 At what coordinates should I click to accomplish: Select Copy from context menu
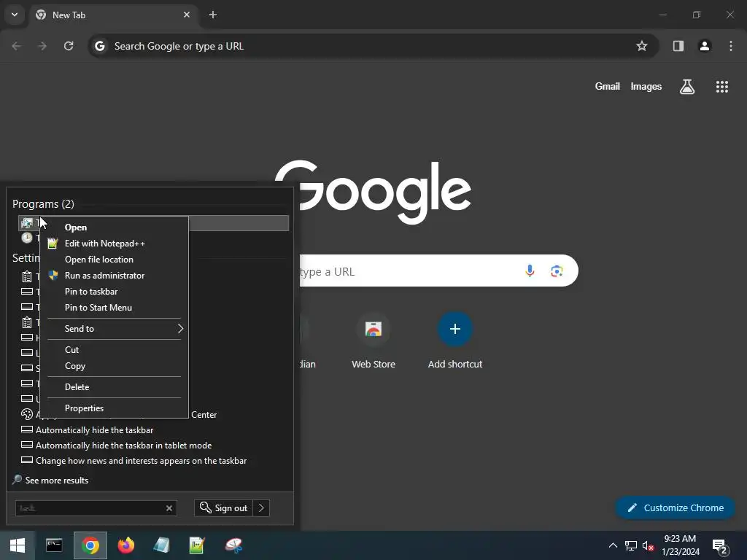pyautogui.click(x=75, y=366)
